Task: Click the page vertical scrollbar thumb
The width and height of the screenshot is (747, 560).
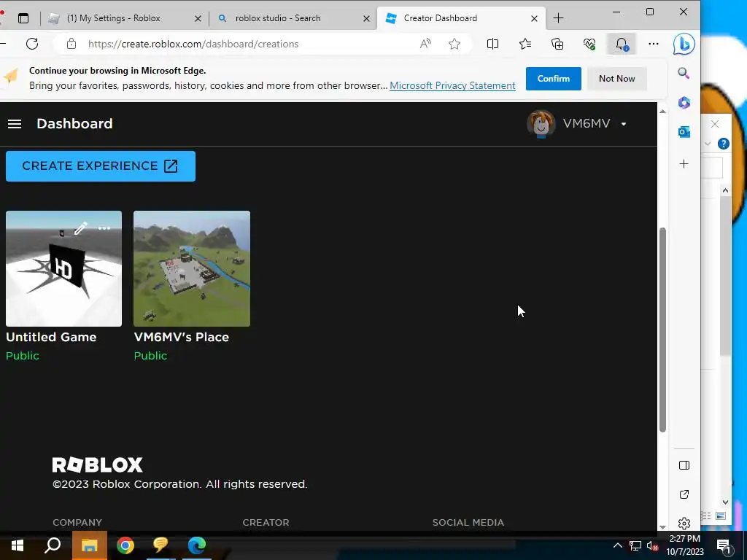Action: [x=662, y=330]
